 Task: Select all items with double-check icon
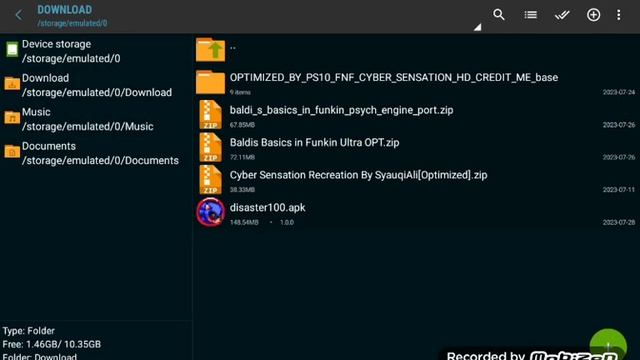click(562, 15)
